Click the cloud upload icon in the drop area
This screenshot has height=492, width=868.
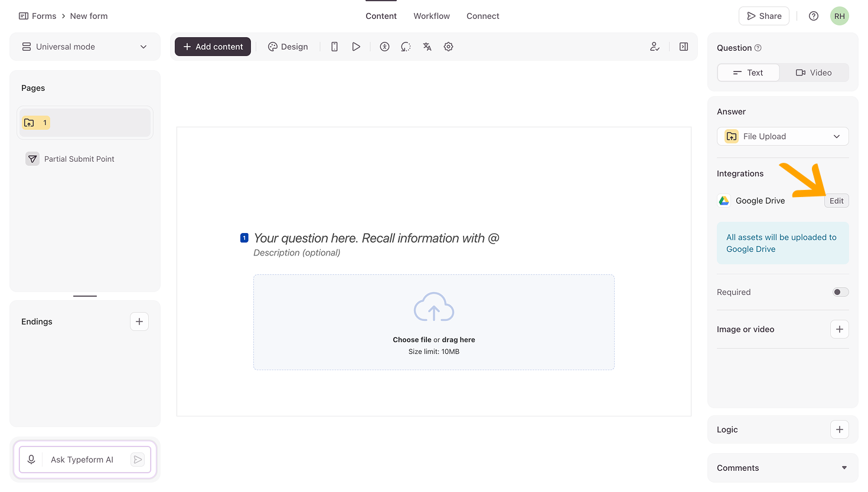click(434, 307)
